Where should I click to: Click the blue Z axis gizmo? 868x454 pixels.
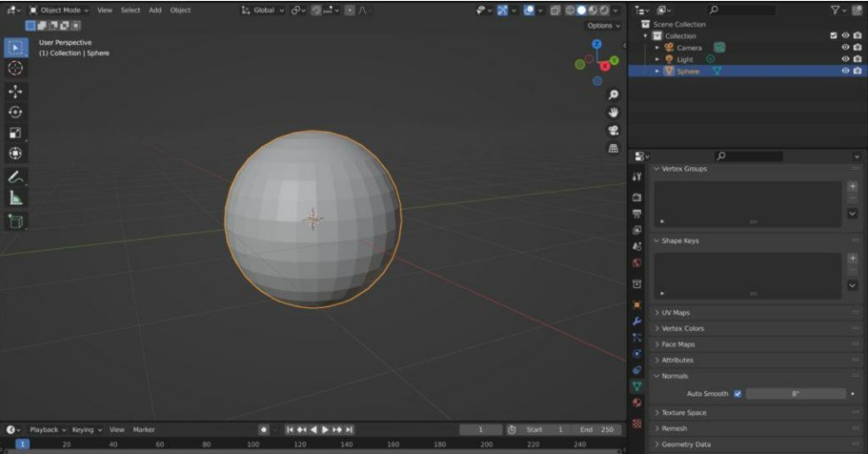click(597, 44)
